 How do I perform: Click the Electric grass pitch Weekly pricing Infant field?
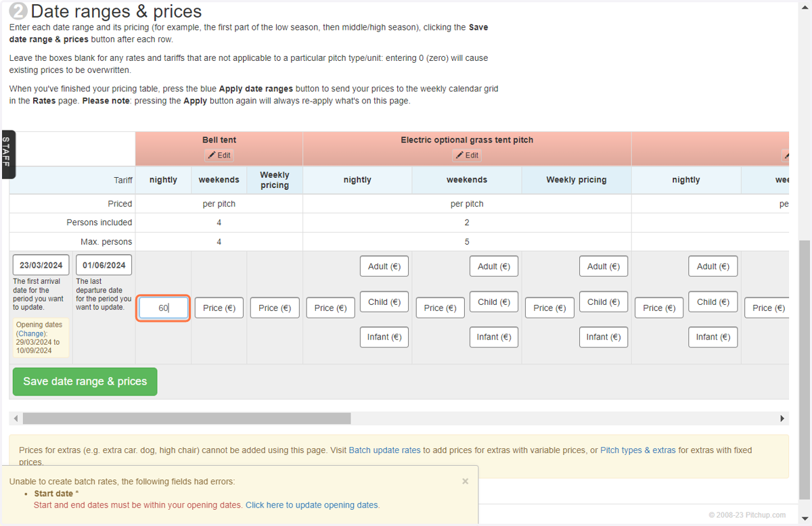click(x=604, y=337)
